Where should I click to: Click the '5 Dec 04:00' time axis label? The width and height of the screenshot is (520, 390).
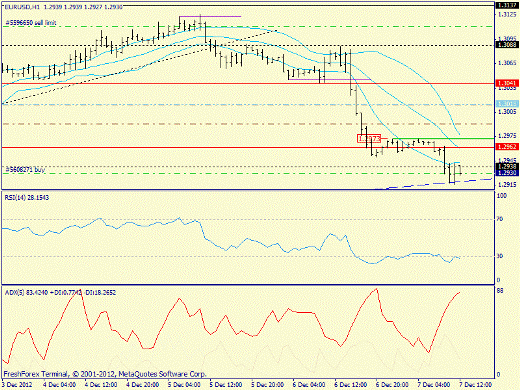184,385
